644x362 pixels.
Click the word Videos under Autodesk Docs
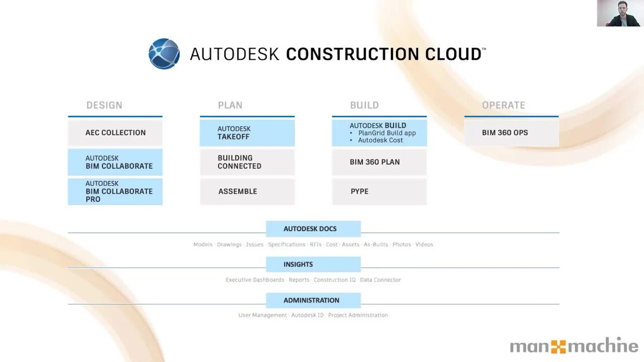(x=424, y=244)
